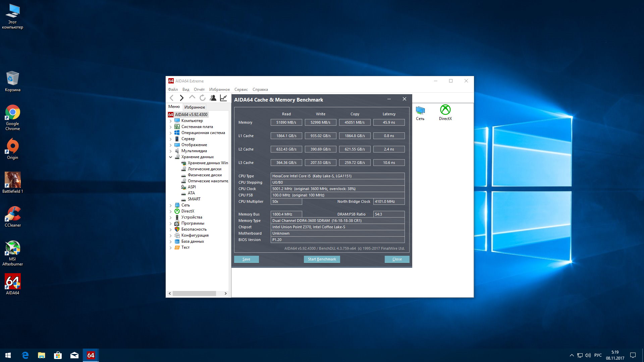Open the DirectX icon in right pane
Screen dimensions: 644x362
click(x=445, y=112)
